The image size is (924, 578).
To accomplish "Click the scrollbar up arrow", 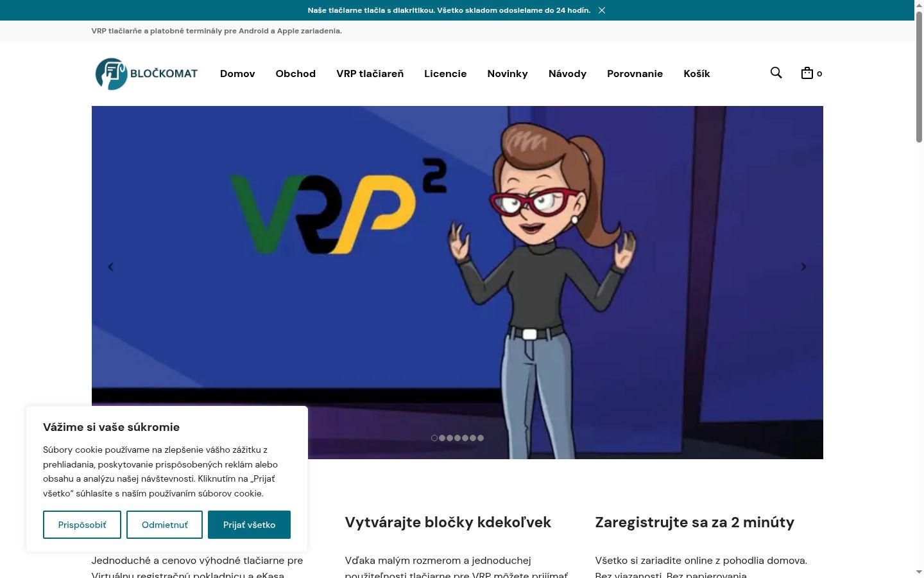I will [x=919, y=5].
